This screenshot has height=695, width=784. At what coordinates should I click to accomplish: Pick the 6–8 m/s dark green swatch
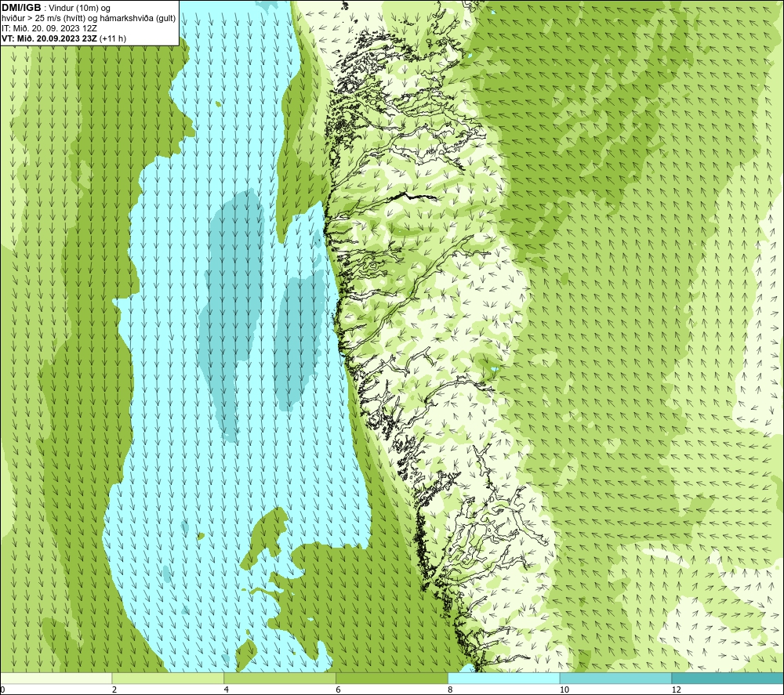(392, 679)
